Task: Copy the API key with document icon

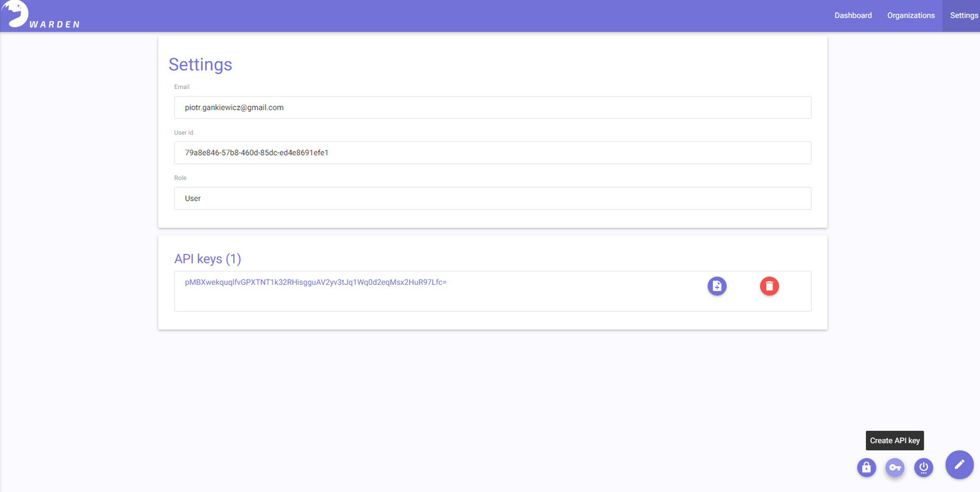Action: [x=717, y=286]
